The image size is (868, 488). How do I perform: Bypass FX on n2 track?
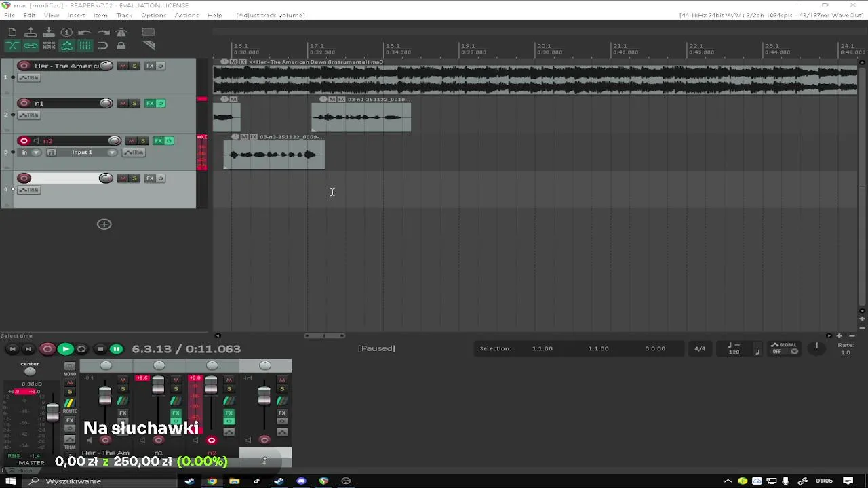click(169, 141)
